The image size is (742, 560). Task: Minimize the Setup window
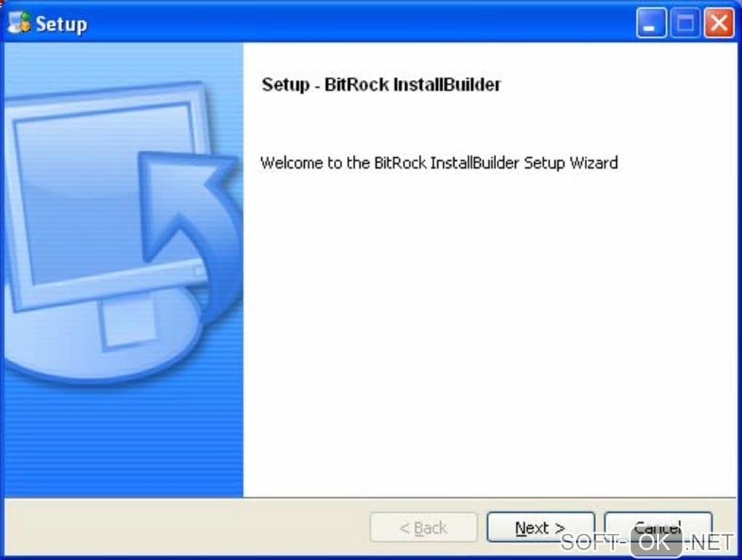(x=651, y=23)
